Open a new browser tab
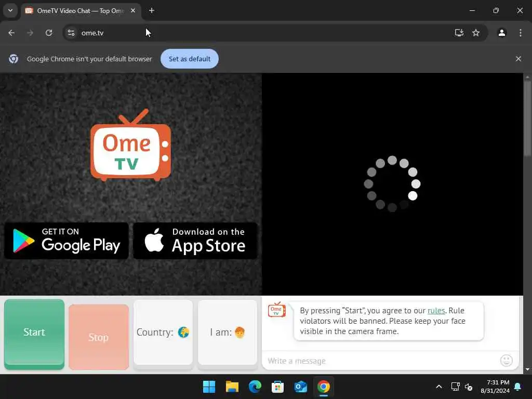Image resolution: width=532 pixels, height=399 pixels. (x=152, y=10)
